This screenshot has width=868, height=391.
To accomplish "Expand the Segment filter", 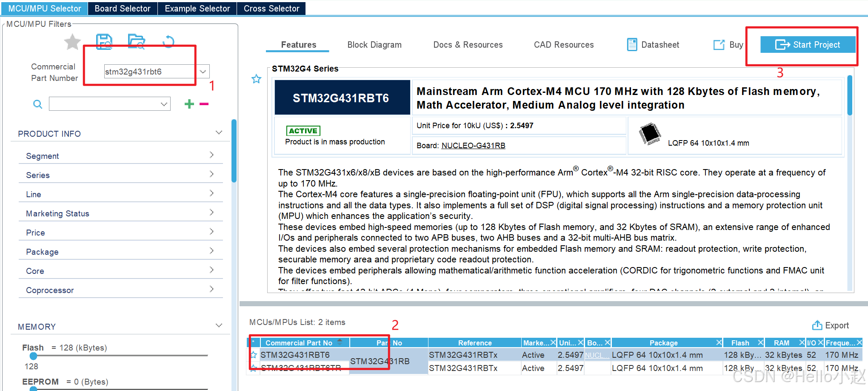I will (211, 155).
